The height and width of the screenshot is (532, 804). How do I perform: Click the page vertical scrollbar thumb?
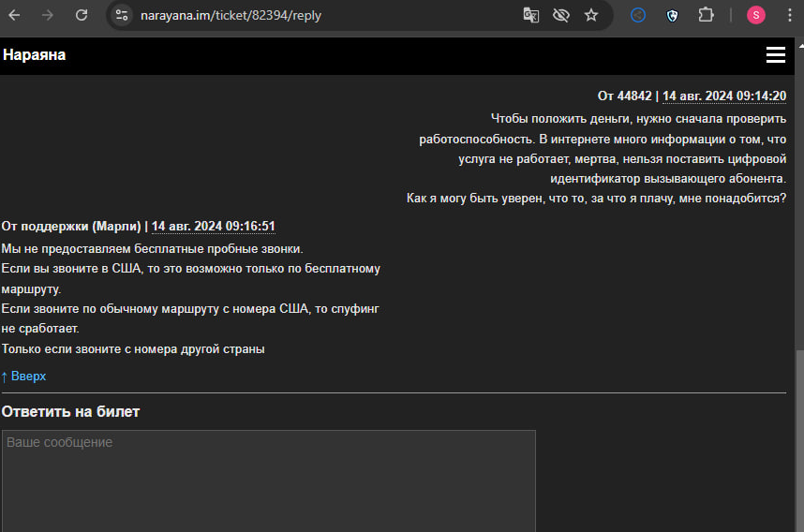(798, 440)
